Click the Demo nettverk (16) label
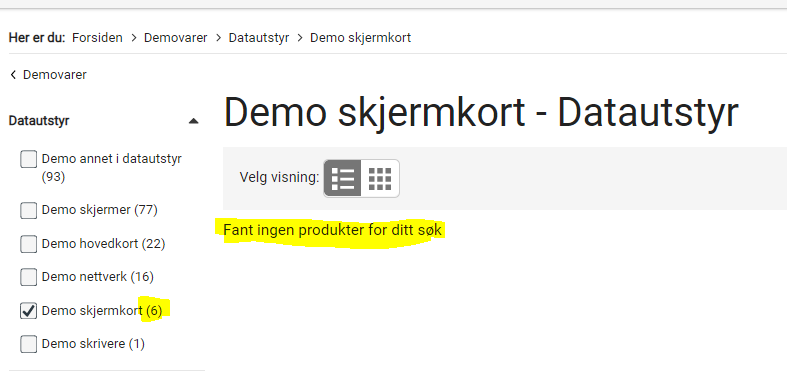787x375 pixels. coord(97,277)
